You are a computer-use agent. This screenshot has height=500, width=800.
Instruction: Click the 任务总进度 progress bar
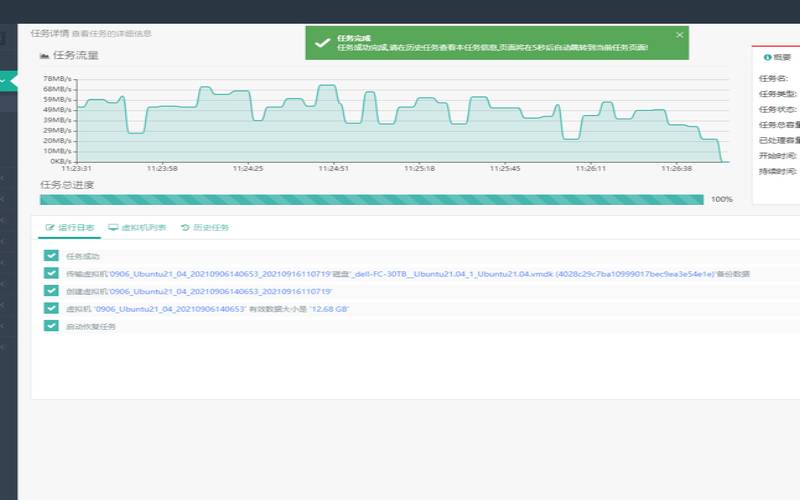pyautogui.click(x=371, y=199)
